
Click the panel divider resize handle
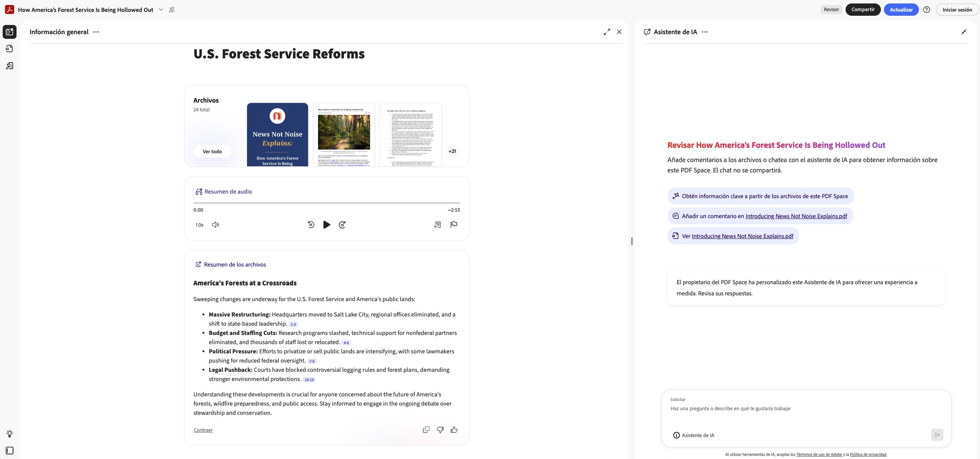632,241
